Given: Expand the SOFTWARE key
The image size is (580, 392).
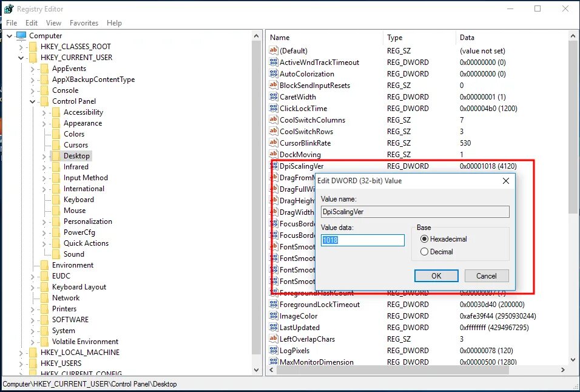Looking at the screenshot, I should (33, 320).
